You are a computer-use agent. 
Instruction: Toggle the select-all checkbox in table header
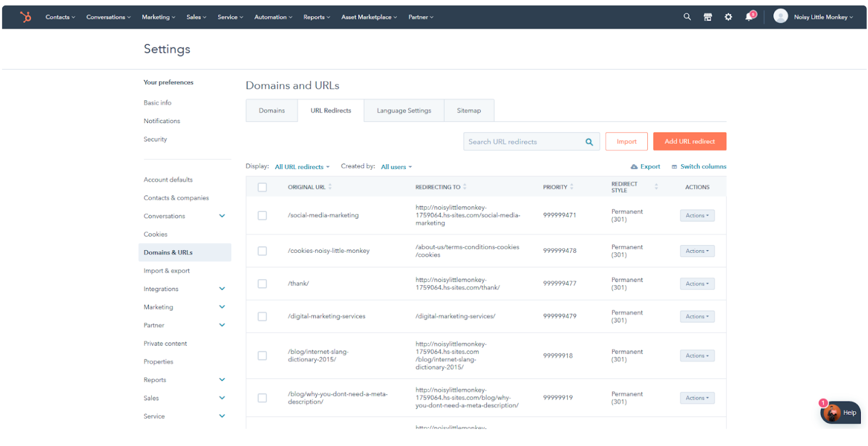262,187
